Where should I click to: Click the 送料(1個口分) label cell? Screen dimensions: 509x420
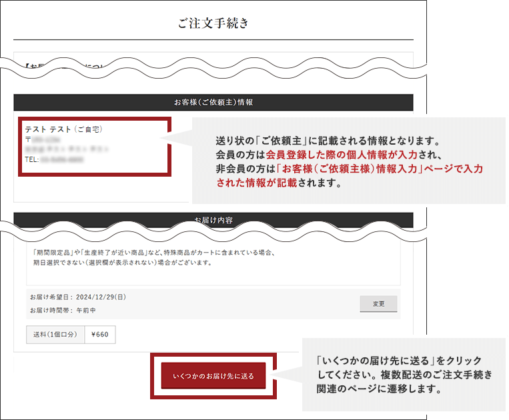[x=55, y=335]
